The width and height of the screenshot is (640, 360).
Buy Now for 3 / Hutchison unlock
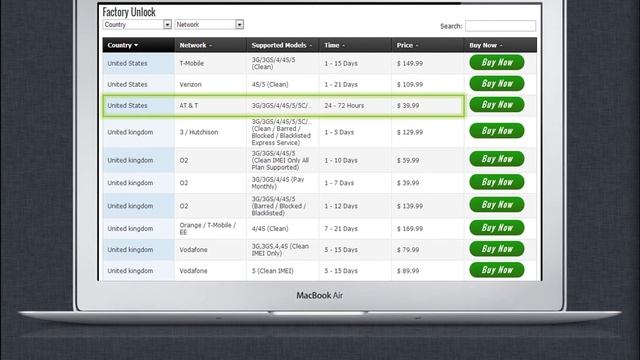pyautogui.click(x=497, y=131)
